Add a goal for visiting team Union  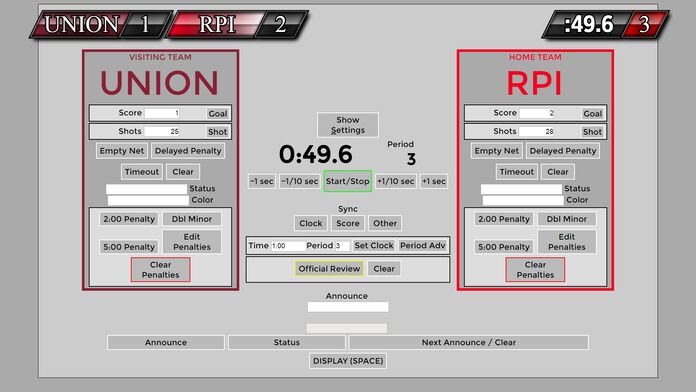[x=218, y=114]
